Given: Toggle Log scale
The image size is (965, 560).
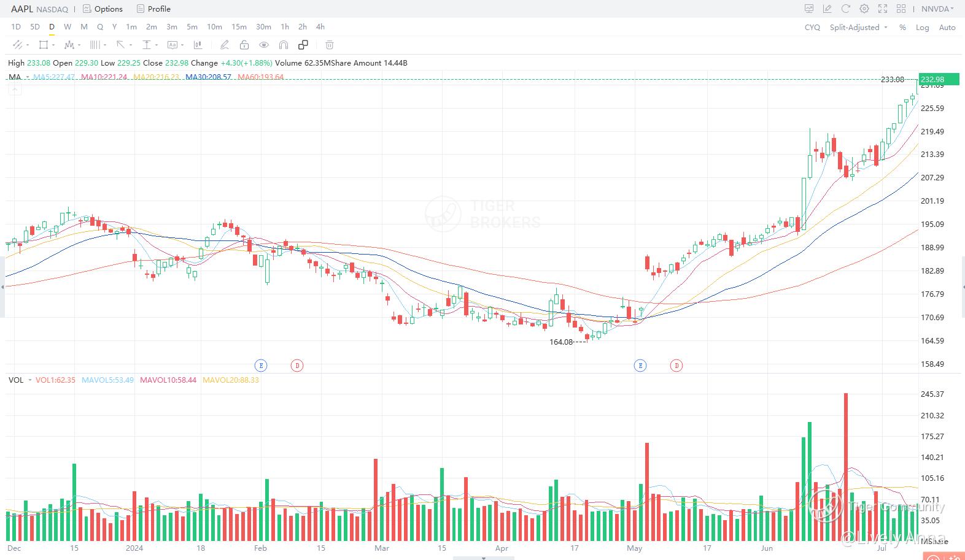Looking at the screenshot, I should (922, 27).
